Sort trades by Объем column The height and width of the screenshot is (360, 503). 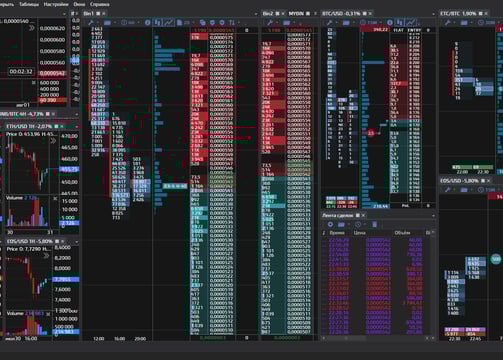click(402, 233)
